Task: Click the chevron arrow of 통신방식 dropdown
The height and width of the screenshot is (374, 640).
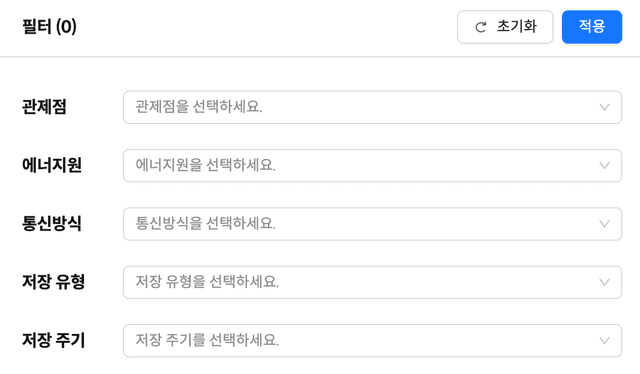Action: coord(604,224)
